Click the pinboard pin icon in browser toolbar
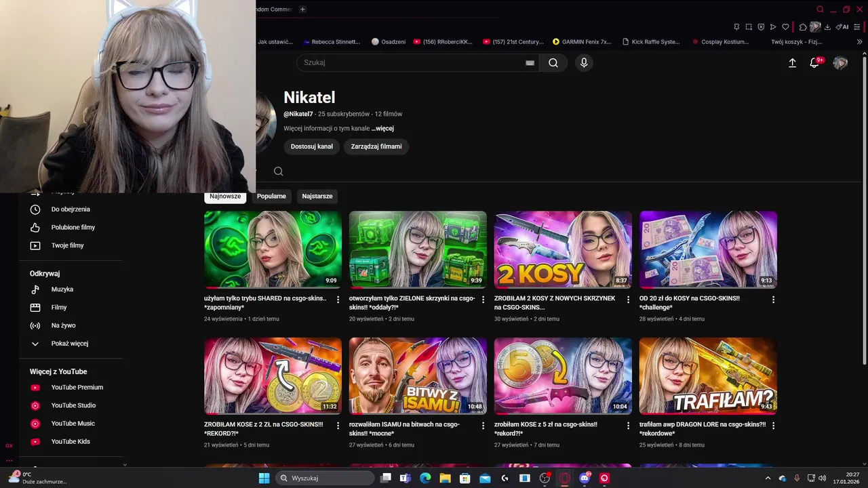 tap(736, 27)
